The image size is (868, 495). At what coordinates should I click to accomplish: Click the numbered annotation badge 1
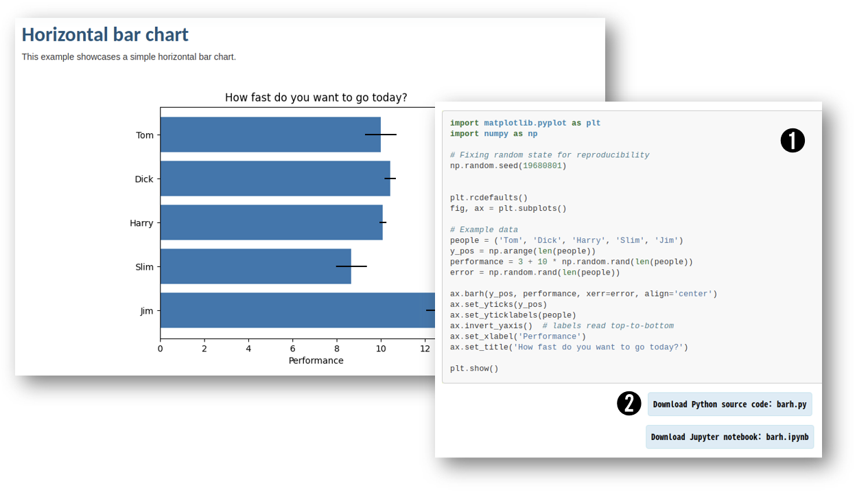coord(792,140)
